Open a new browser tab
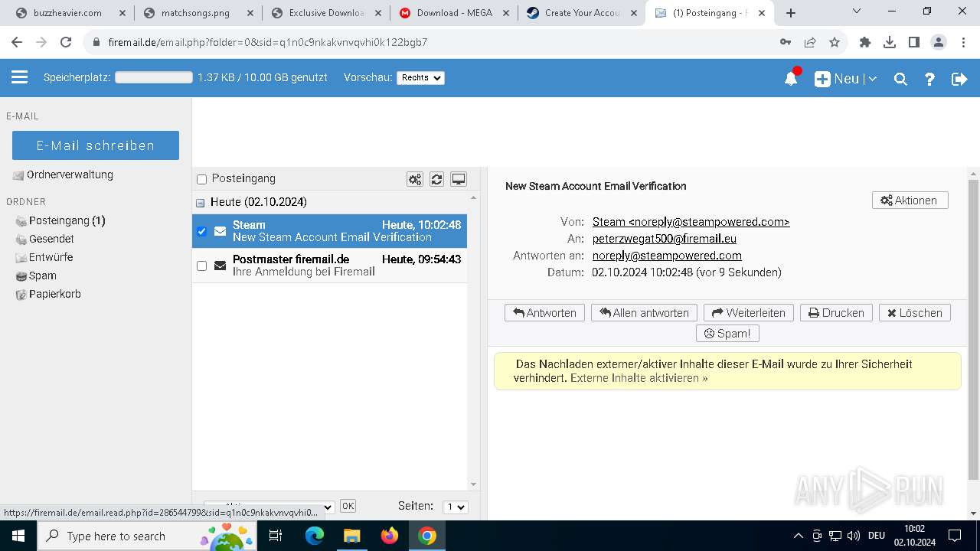This screenshot has width=980, height=551. [x=791, y=13]
